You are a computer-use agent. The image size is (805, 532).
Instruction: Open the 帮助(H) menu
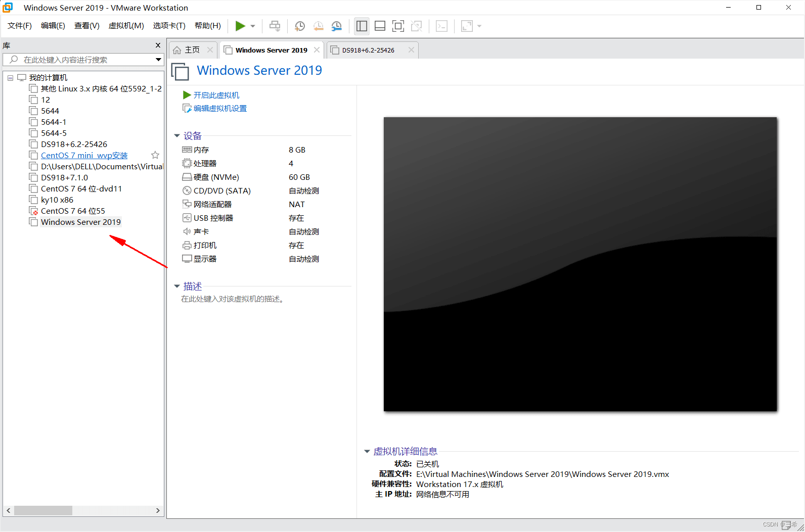pos(207,26)
